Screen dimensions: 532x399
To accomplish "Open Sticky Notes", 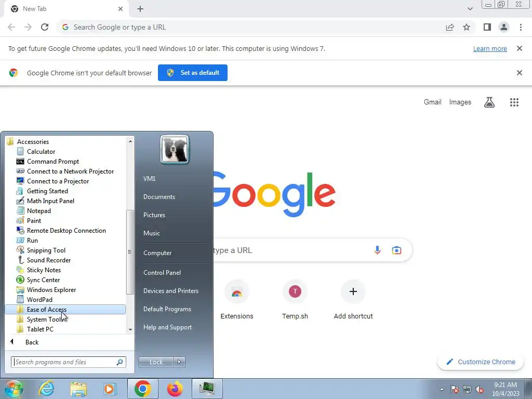I will pos(44,270).
